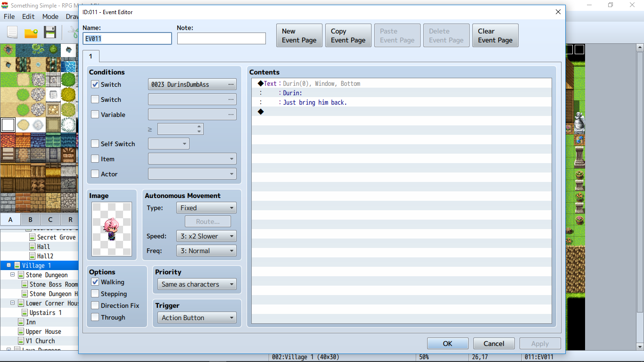
Task: Click the Save Project floppy icon
Action: click(50, 33)
